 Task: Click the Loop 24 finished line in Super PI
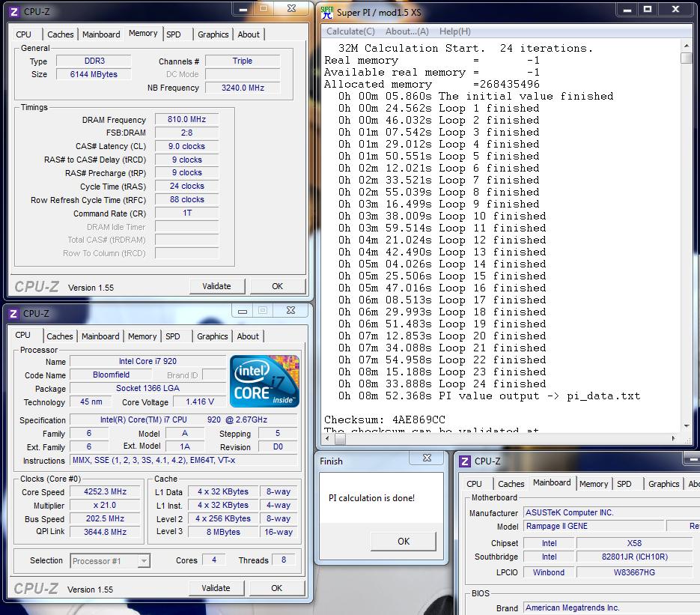[442, 384]
